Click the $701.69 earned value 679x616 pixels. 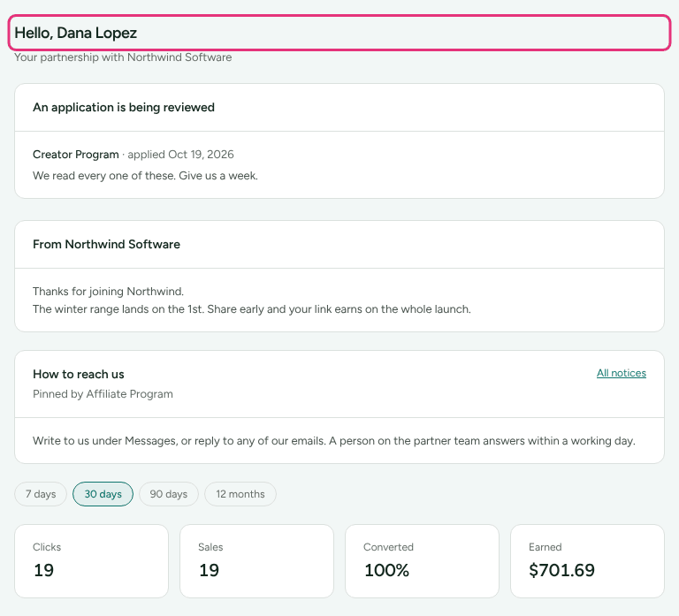point(561,570)
